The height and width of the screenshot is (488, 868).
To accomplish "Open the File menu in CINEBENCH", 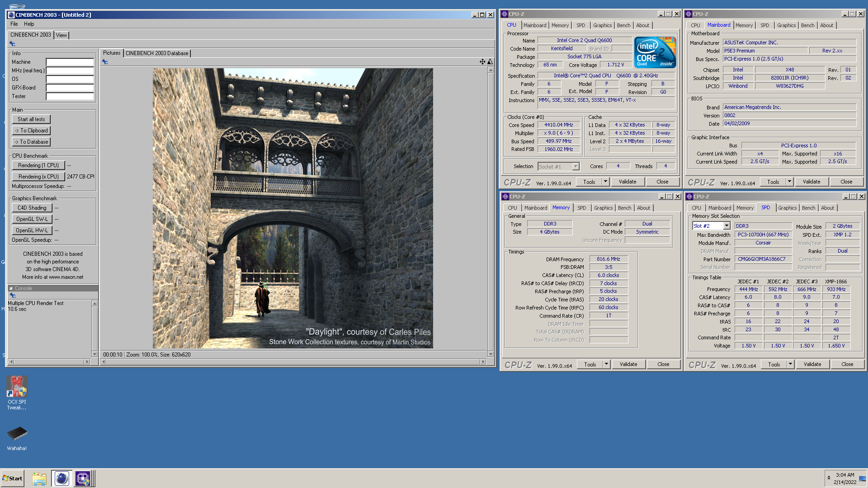I will click(x=14, y=24).
